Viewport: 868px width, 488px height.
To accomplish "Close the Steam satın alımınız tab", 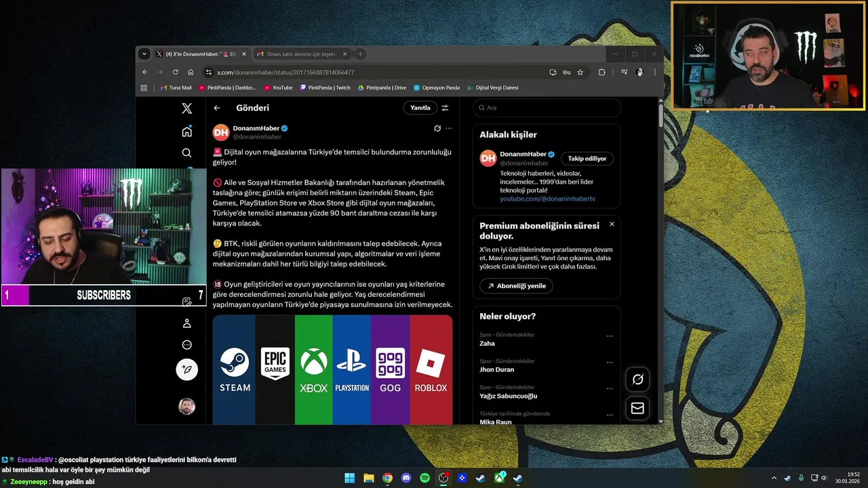I will (344, 54).
